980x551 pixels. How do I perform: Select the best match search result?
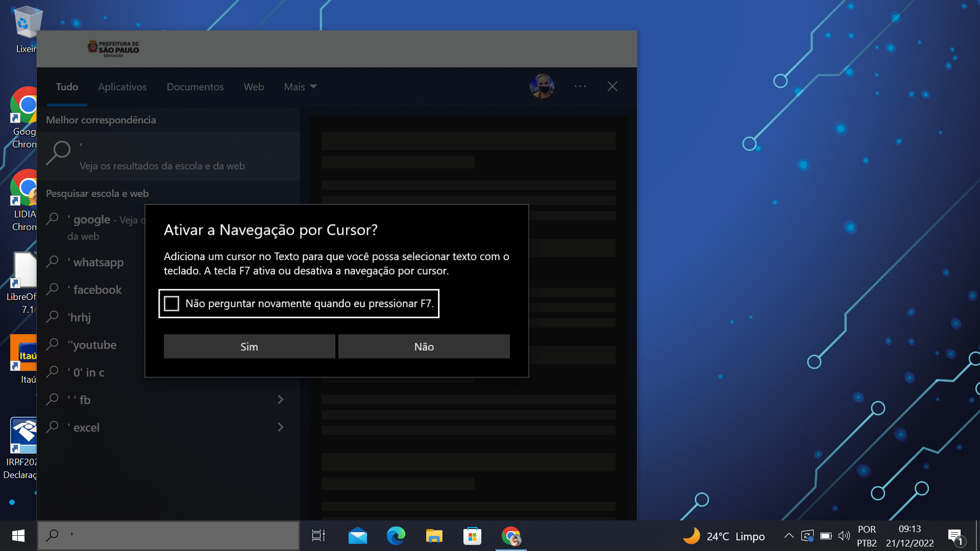point(169,156)
